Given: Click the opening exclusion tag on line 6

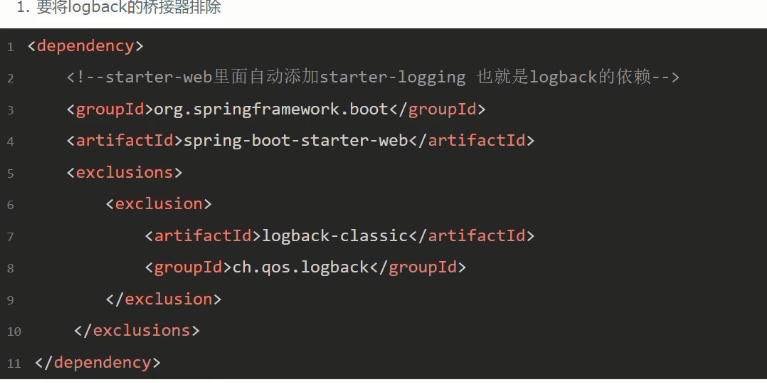Looking at the screenshot, I should [x=158, y=204].
